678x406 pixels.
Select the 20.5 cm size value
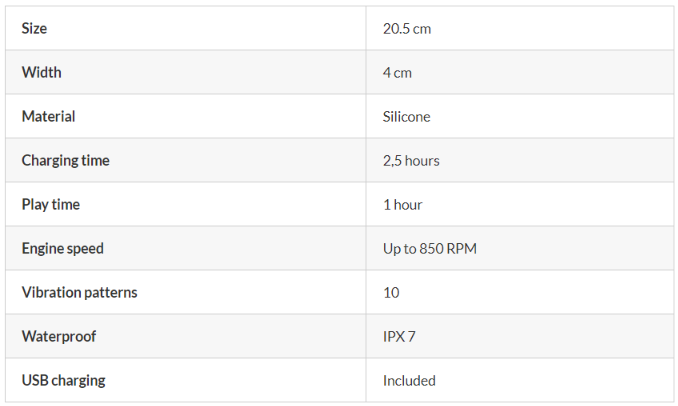[x=407, y=29]
